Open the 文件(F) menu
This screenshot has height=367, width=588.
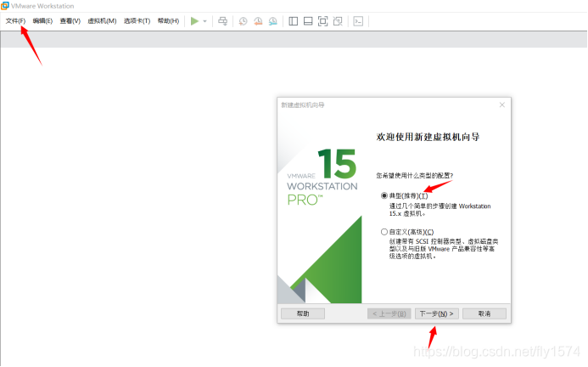coord(15,21)
